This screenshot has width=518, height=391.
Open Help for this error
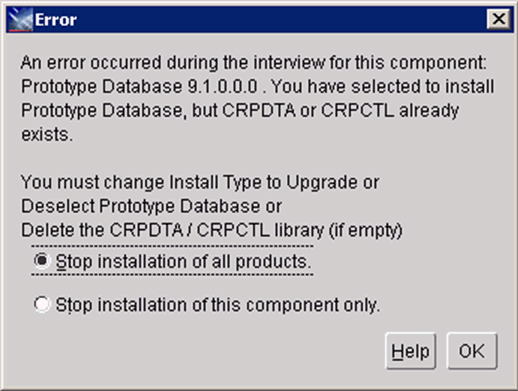[x=410, y=351]
